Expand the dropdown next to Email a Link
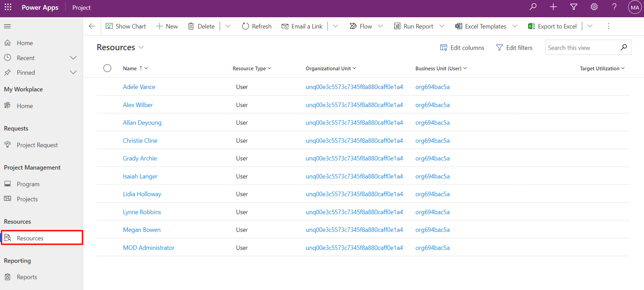 (x=336, y=26)
